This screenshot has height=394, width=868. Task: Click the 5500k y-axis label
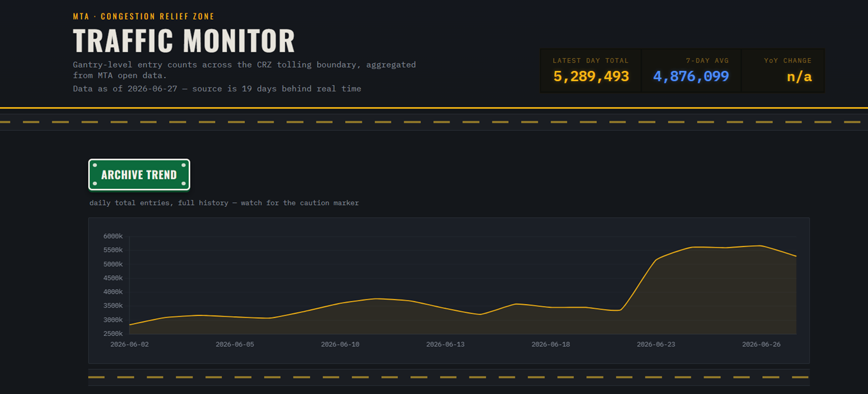[x=113, y=250]
